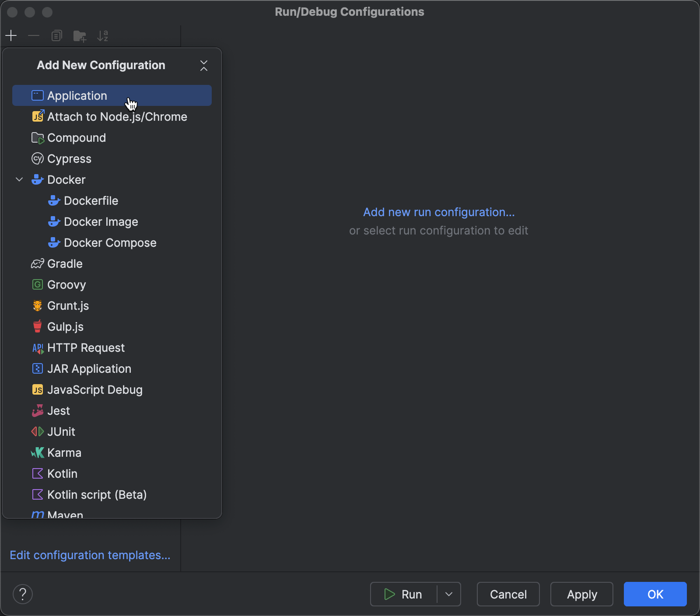This screenshot has height=616, width=700.
Task: Click the copy configuration icon
Action: pyautogui.click(x=56, y=35)
